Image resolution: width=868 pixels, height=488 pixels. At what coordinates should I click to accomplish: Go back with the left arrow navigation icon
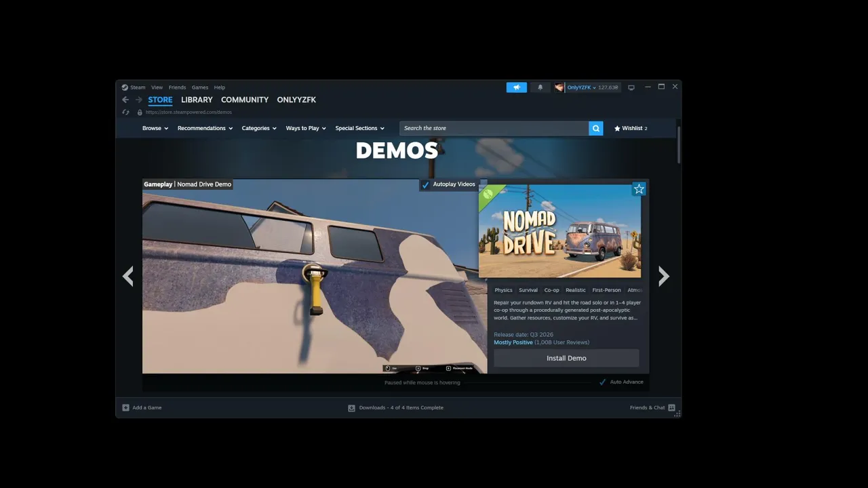(x=125, y=100)
